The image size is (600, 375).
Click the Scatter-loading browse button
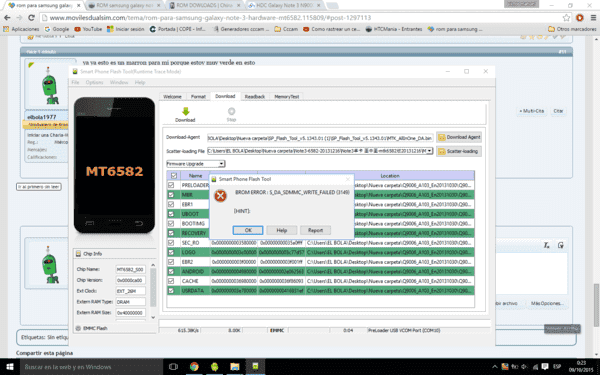459,151
